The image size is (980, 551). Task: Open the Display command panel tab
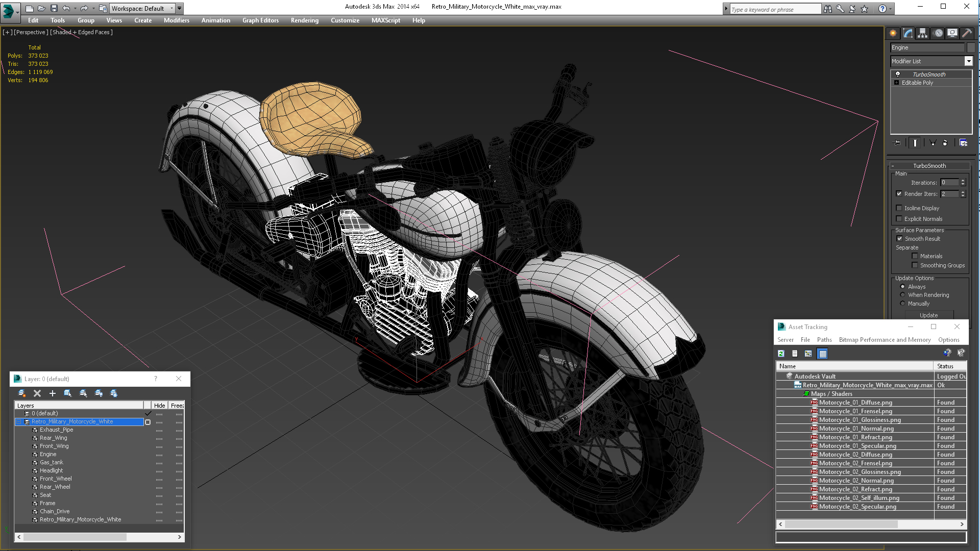tap(952, 33)
